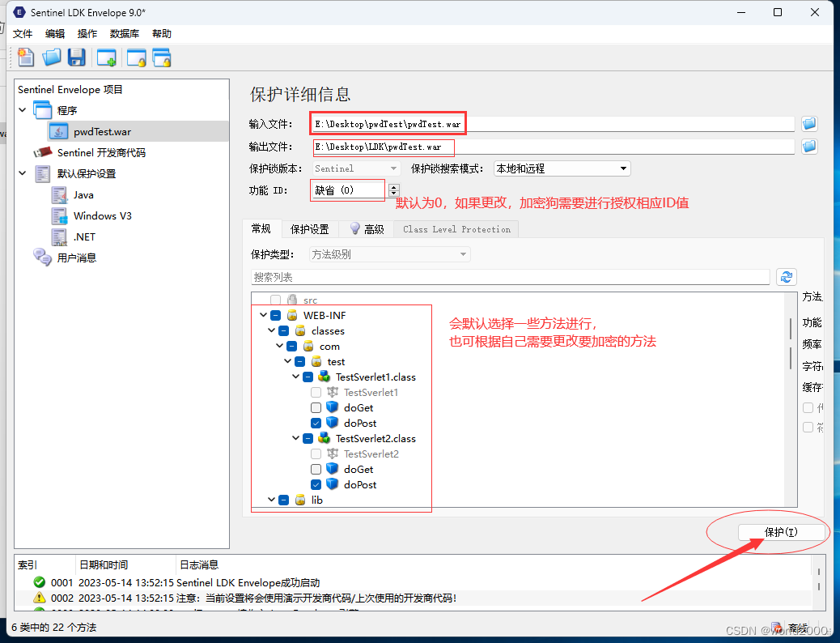Open the 数据库 menu
Screen dimensions: 840x643
tap(125, 34)
